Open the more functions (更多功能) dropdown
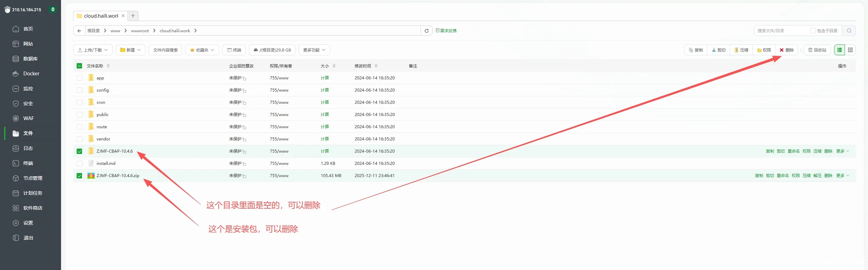The image size is (868, 270). (x=314, y=50)
